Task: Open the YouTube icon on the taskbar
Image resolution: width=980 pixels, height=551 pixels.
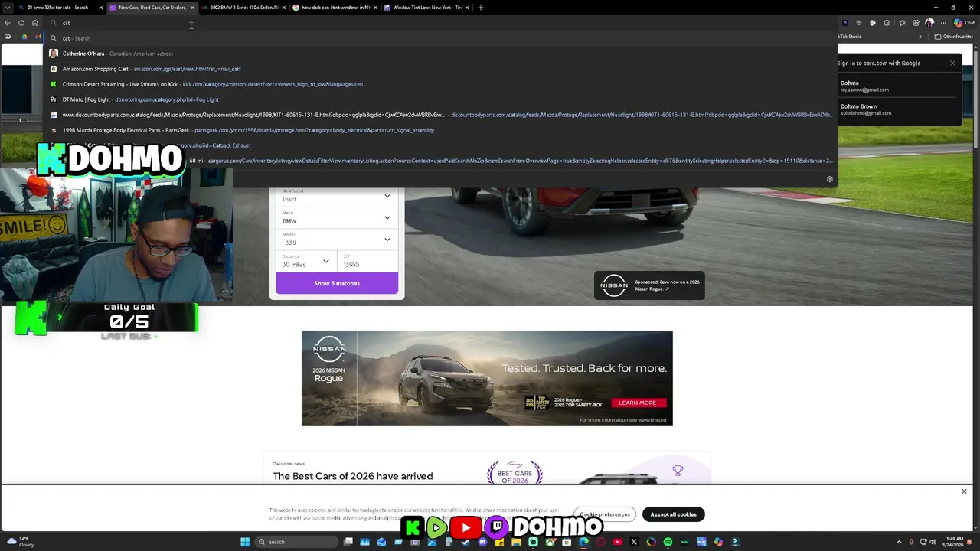Action: [x=617, y=542]
